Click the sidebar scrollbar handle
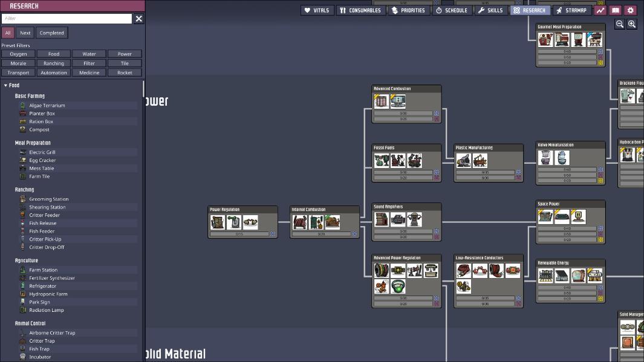This screenshot has height=362, width=644. (143, 89)
